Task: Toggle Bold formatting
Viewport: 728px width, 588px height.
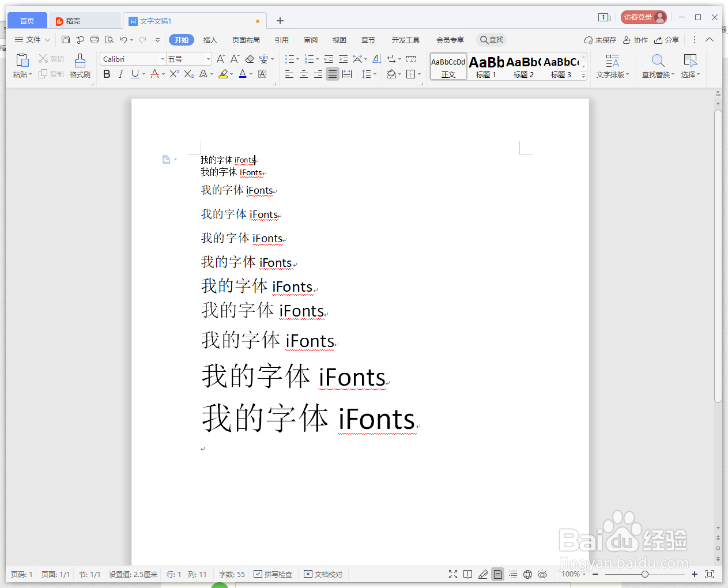Action: [x=107, y=74]
